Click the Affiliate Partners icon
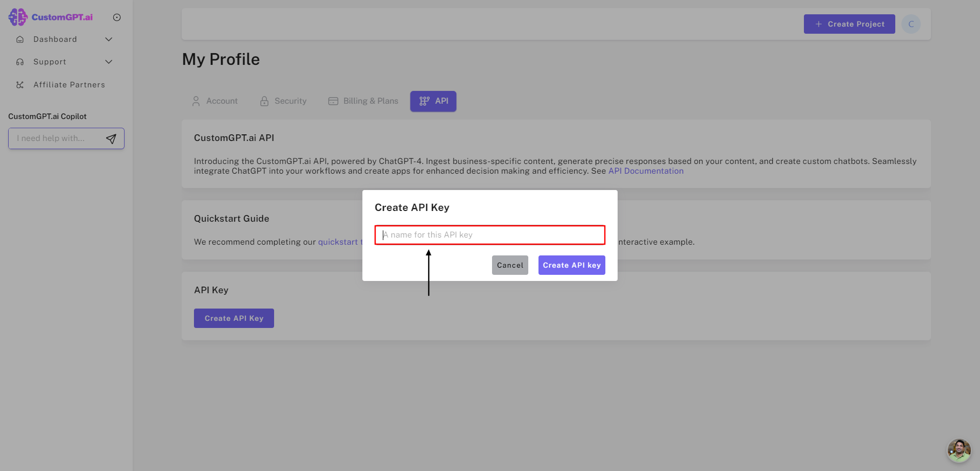Viewport: 980px width, 471px height. [x=20, y=85]
